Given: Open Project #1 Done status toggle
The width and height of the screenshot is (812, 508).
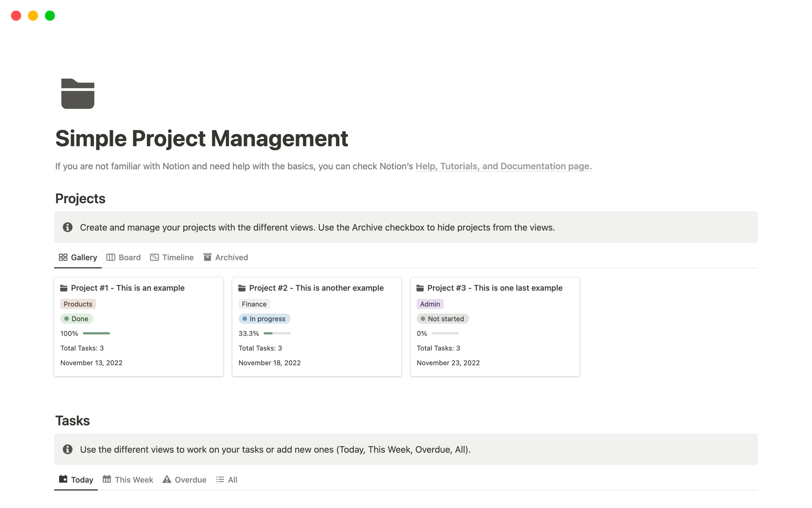Looking at the screenshot, I should pos(76,318).
